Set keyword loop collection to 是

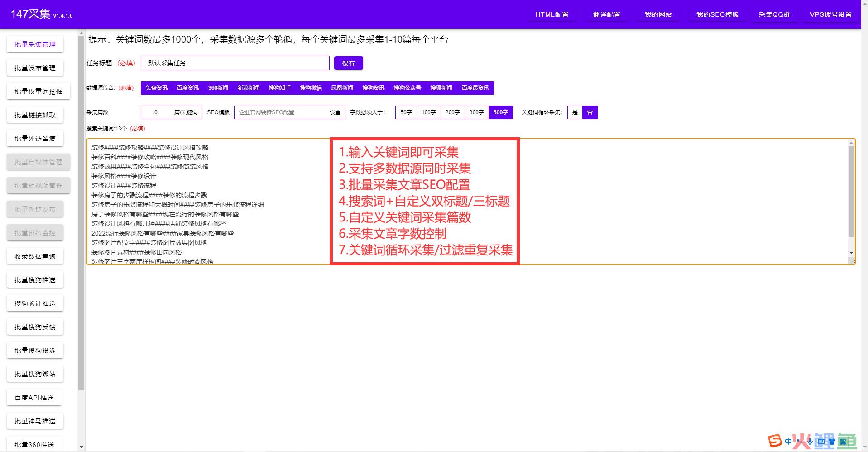575,112
